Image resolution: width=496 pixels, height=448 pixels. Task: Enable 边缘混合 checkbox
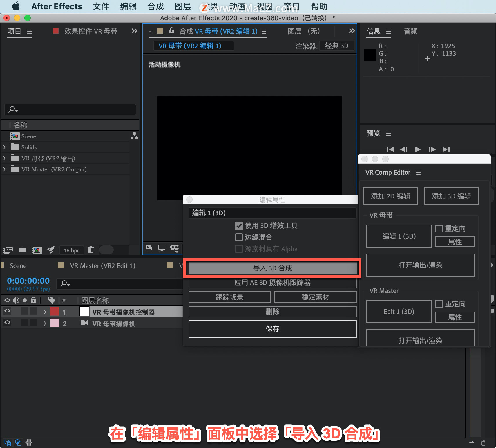pyautogui.click(x=239, y=237)
